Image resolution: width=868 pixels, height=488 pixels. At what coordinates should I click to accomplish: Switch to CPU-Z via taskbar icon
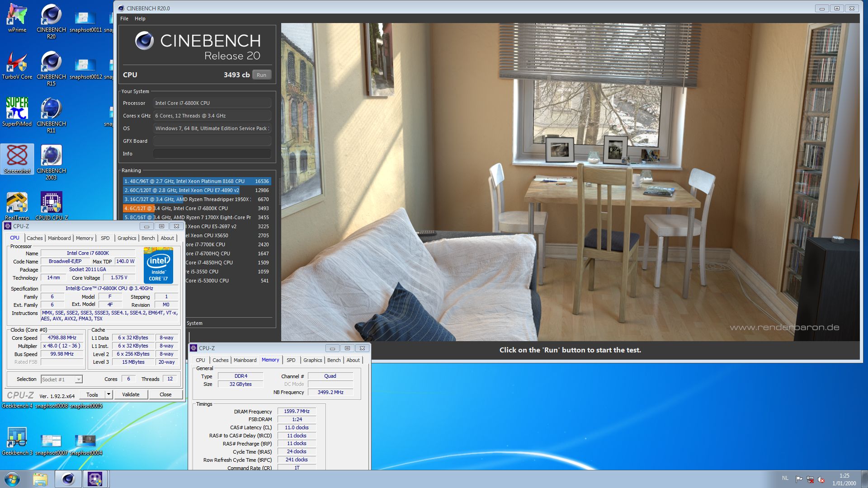tap(95, 479)
